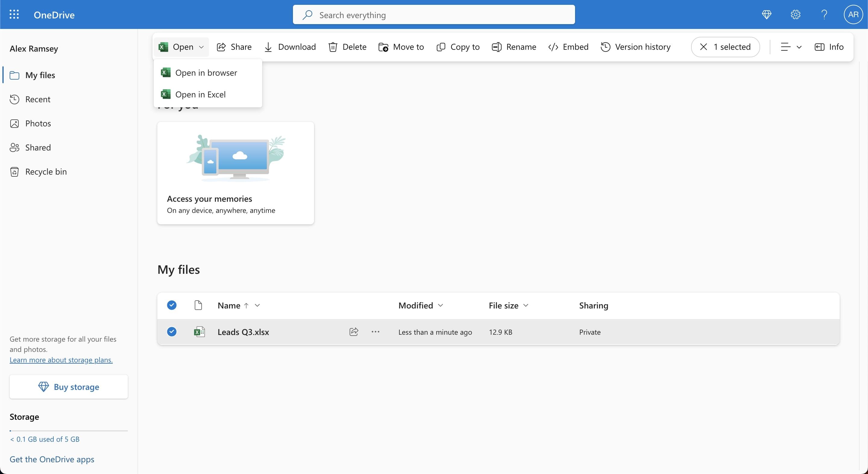Open more actions ellipsis for Leads Q3.xlsx
This screenshot has width=868, height=474.
coord(375,332)
